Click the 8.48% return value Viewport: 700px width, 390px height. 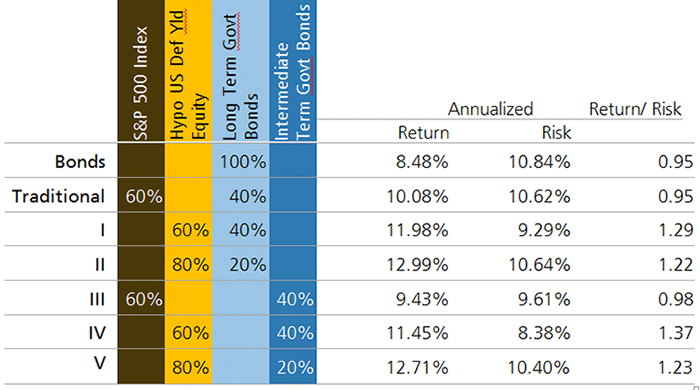pos(422,162)
